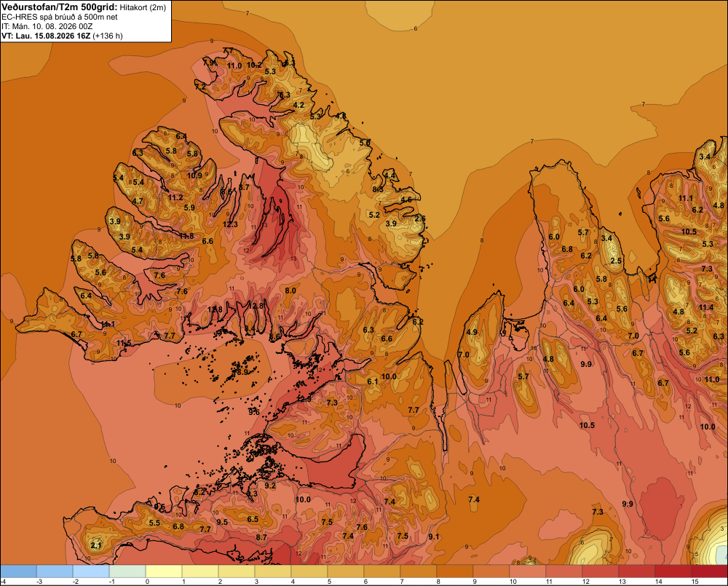Click the IT: Mán. 10. 08. 2026 00Z line
Viewport: 728px width, 586px height.
click(47, 26)
